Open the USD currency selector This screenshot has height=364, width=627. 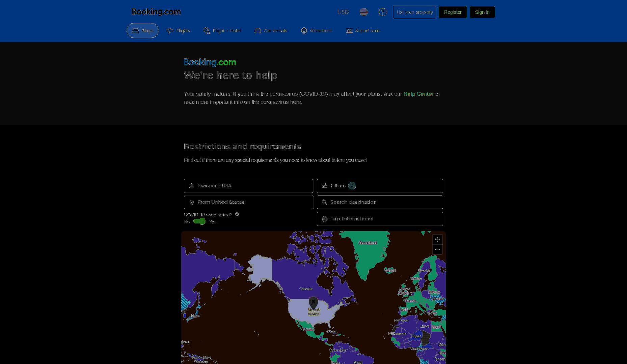pyautogui.click(x=343, y=12)
